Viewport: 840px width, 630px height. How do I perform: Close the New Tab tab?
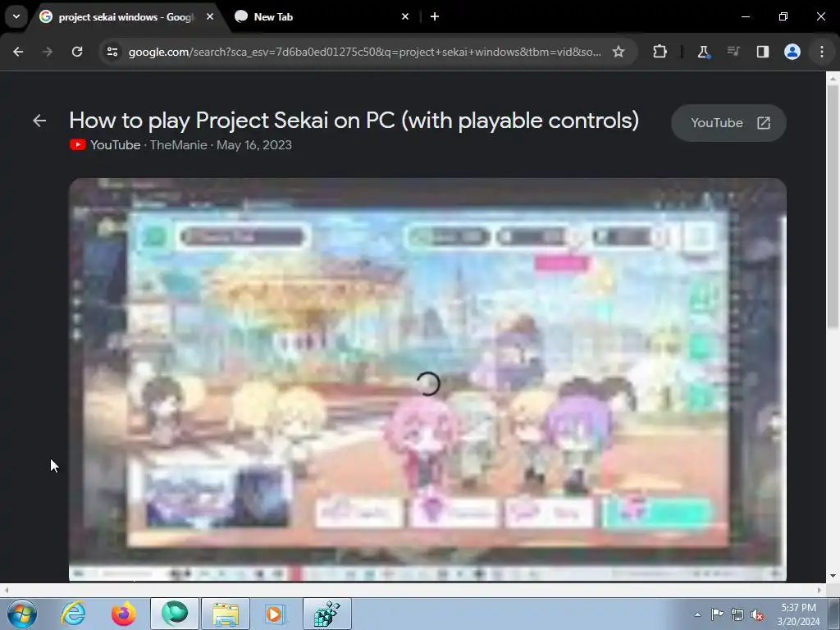tap(405, 16)
